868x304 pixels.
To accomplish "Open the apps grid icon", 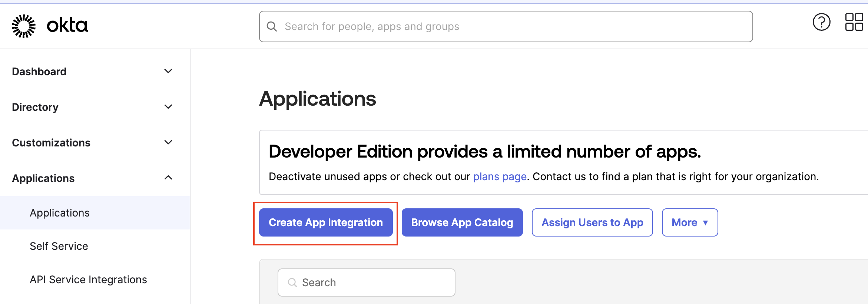I will 854,22.
